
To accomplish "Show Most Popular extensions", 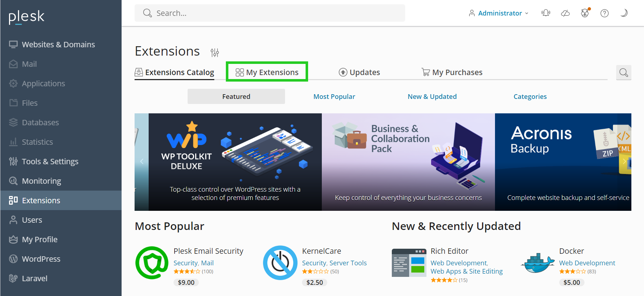I will 334,96.
